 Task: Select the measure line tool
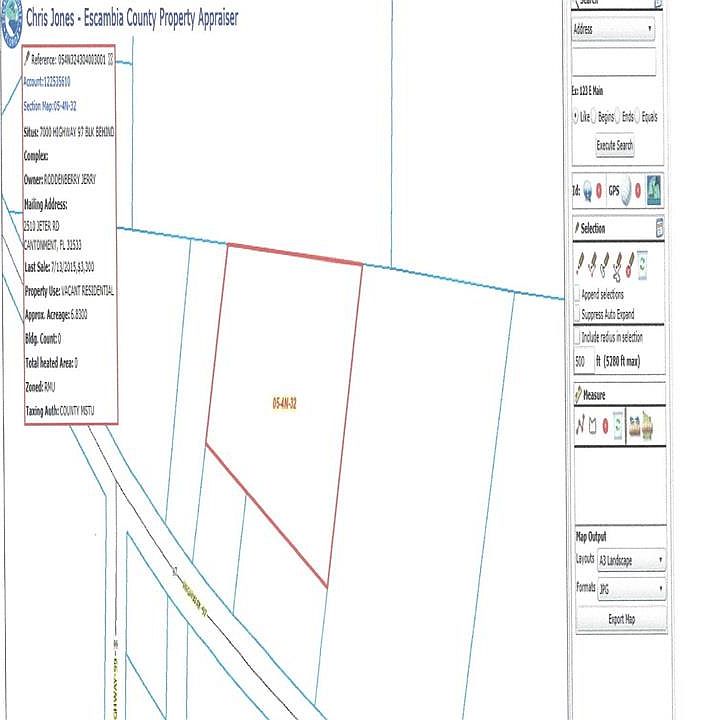point(580,425)
